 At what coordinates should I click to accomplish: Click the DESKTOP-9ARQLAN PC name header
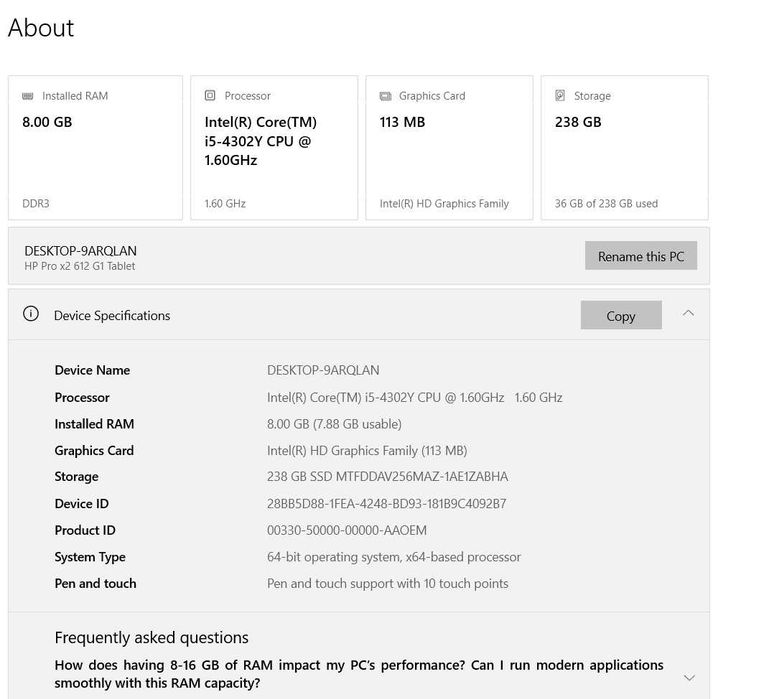(81, 250)
